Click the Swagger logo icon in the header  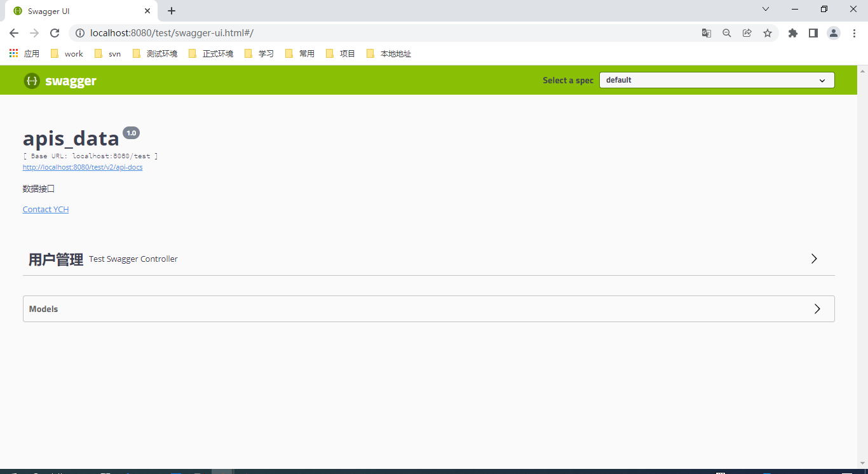pos(31,80)
